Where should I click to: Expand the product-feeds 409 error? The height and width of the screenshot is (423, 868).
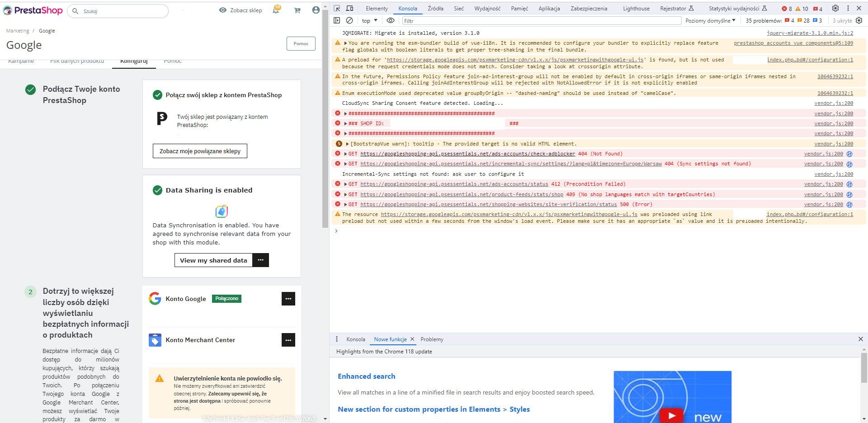click(x=346, y=194)
